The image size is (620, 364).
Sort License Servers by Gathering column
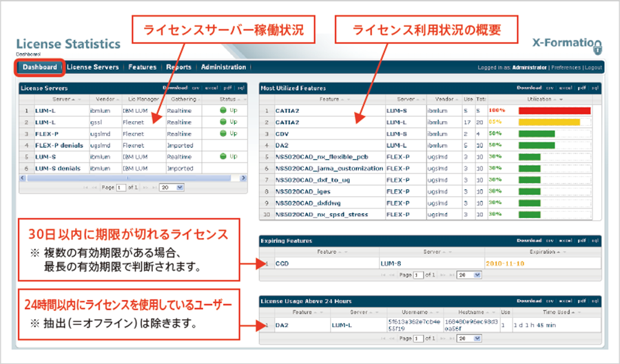(x=183, y=99)
